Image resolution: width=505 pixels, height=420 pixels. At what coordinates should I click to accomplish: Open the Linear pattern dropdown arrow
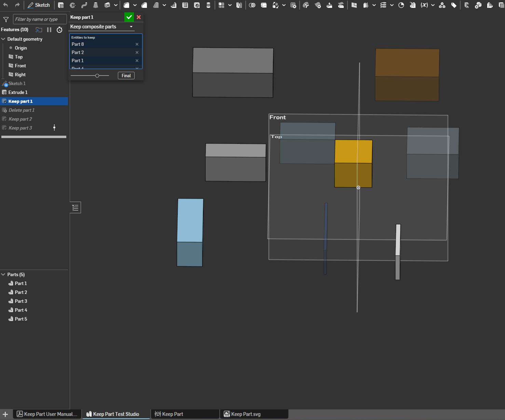230,5
